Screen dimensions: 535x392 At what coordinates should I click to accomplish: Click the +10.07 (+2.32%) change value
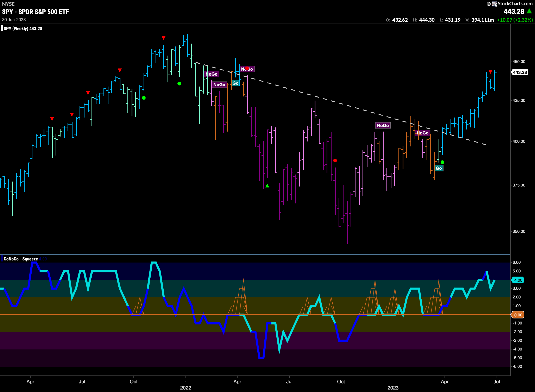515,20
